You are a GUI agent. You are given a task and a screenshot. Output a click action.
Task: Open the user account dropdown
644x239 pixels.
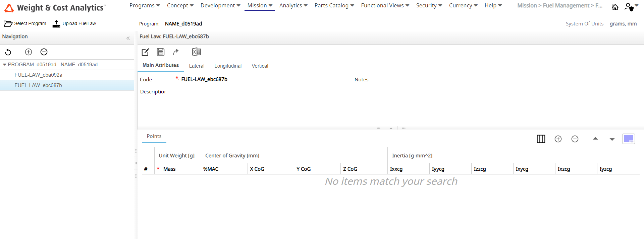click(631, 7)
